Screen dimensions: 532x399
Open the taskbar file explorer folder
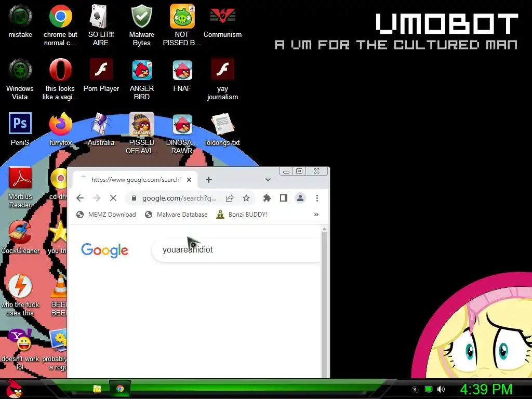[x=97, y=389]
